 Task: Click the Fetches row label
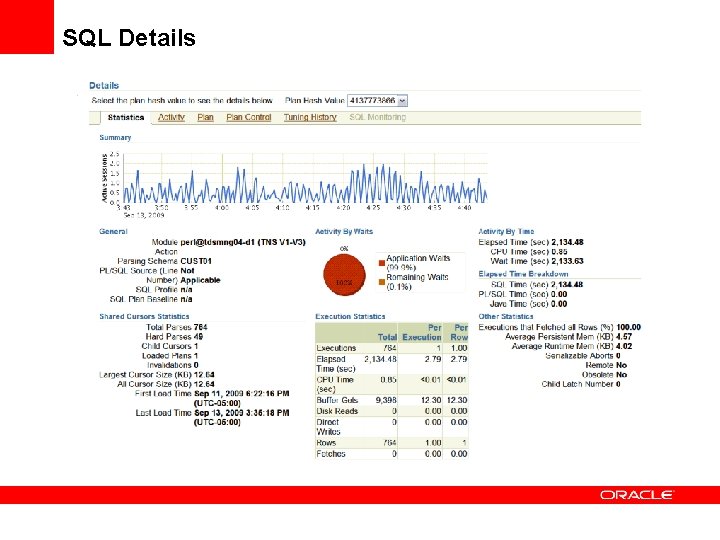click(331, 454)
